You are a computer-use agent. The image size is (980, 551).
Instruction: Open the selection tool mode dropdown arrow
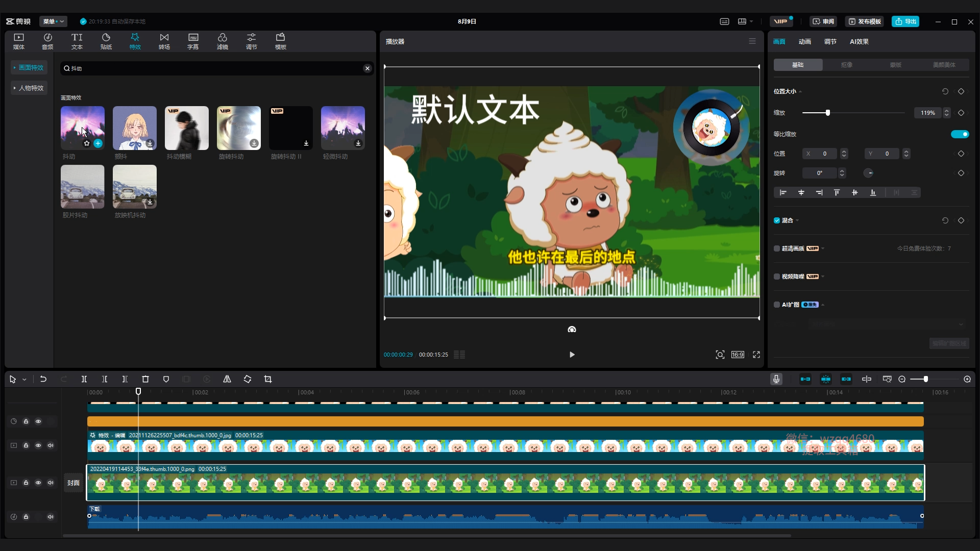pos(24,380)
